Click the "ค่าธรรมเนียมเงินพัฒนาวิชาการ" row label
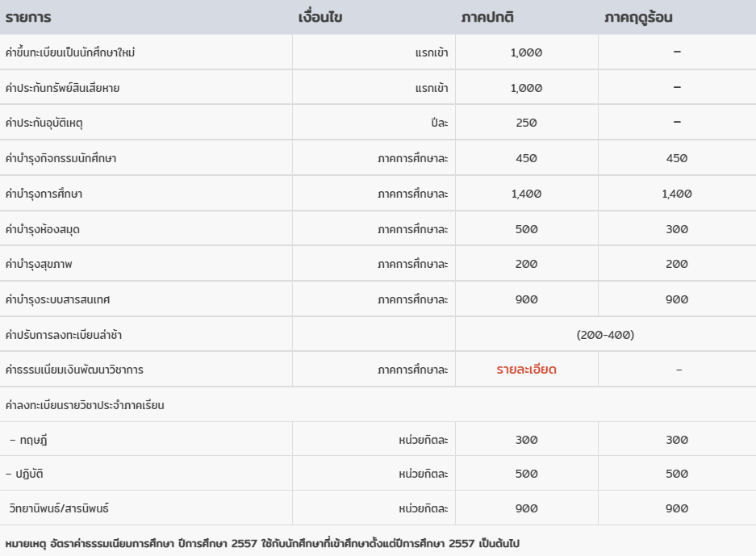The height and width of the screenshot is (556, 756). pyautogui.click(x=74, y=370)
